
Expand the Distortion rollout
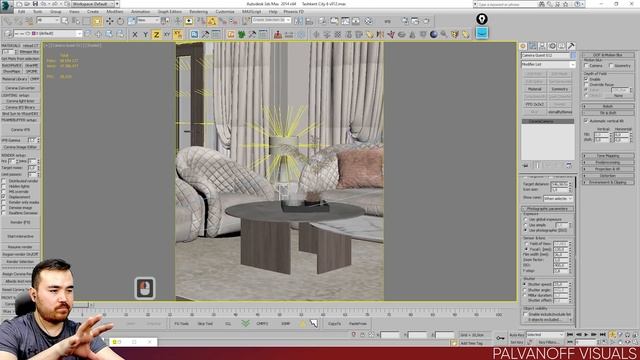[608, 176]
